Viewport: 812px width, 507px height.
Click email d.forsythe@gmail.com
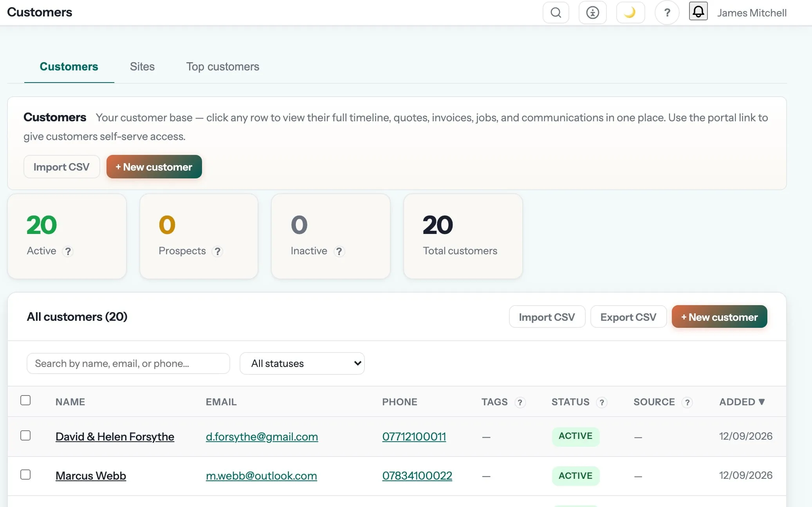tap(262, 437)
